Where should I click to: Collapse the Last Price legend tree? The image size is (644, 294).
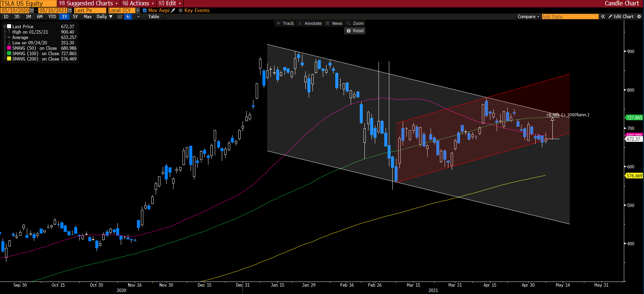(x=5, y=26)
